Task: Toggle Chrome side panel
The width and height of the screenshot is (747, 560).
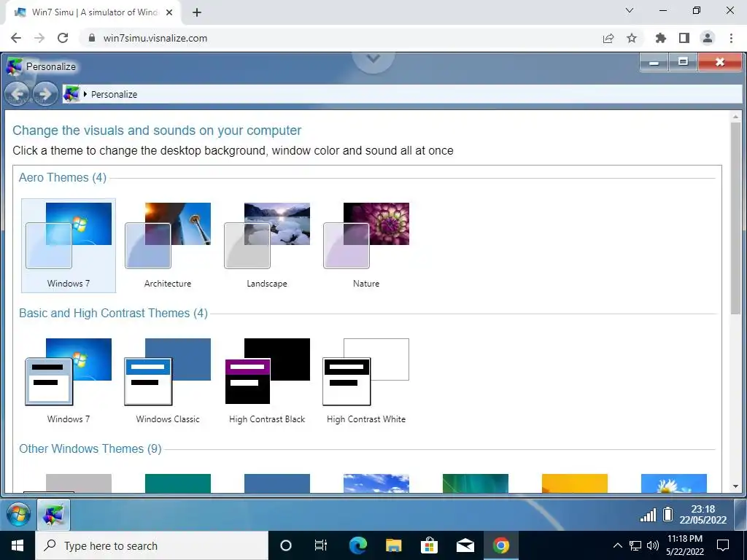Action: [684, 38]
